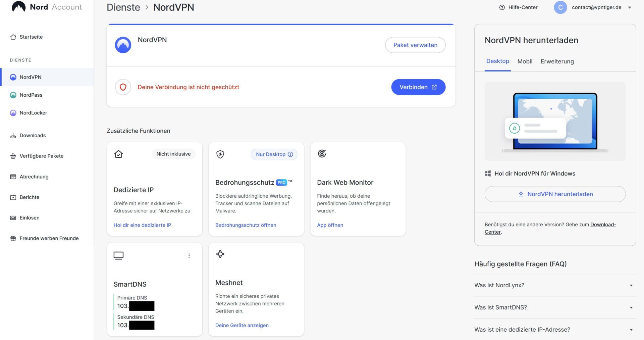Click the Sekundäre DNS value

pyautogui.click(x=136, y=325)
